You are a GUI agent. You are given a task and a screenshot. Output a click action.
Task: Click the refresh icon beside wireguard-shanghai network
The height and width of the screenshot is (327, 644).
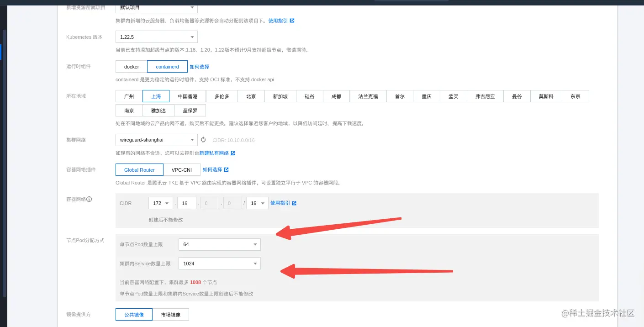point(203,140)
